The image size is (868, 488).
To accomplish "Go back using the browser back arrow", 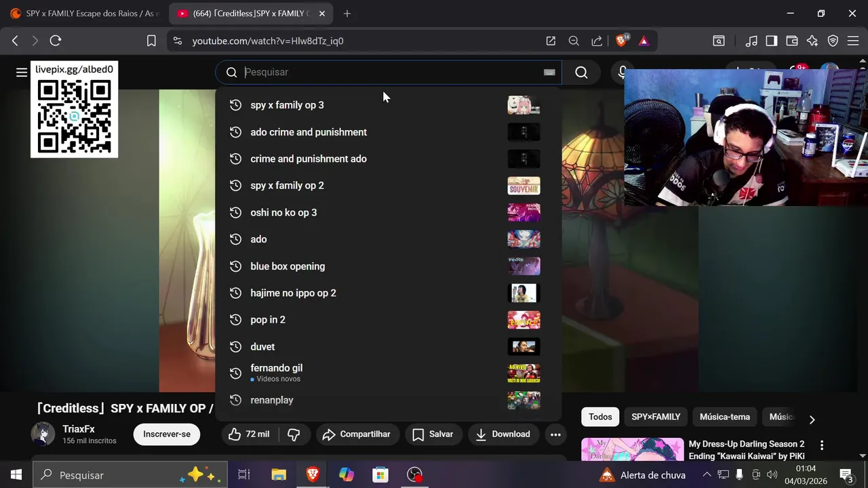I will click(15, 41).
